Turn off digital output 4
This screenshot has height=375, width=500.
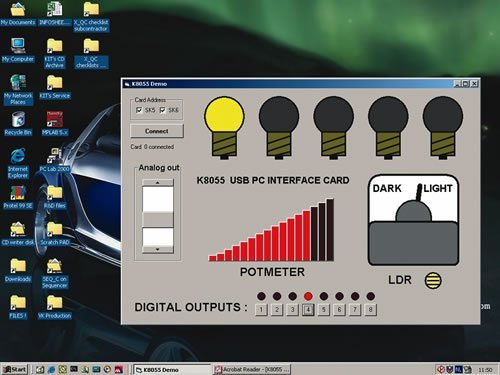click(x=308, y=310)
